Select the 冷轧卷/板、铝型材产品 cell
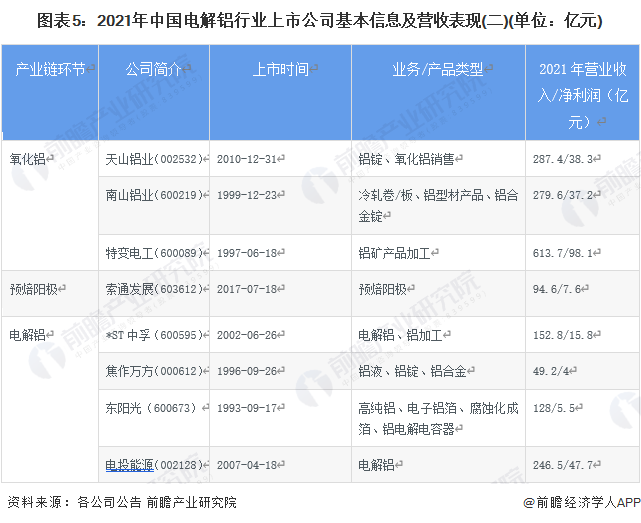This screenshot has width=641, height=523. [438, 205]
